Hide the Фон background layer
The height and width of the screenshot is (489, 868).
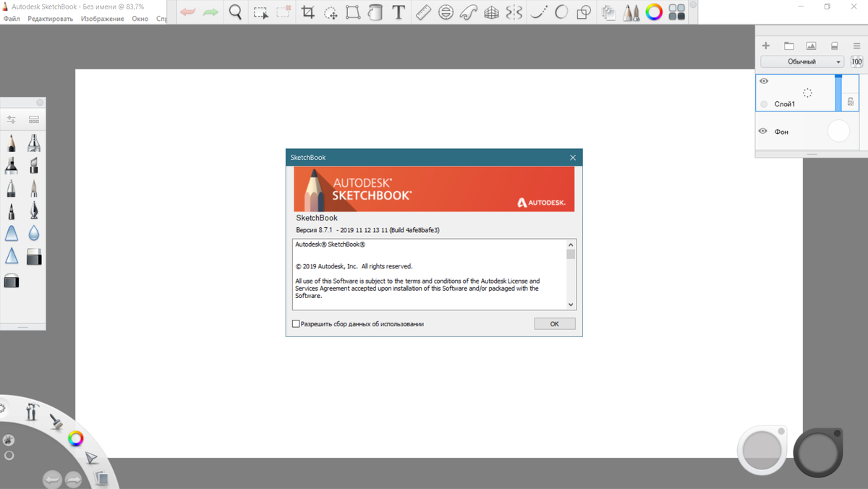[762, 131]
